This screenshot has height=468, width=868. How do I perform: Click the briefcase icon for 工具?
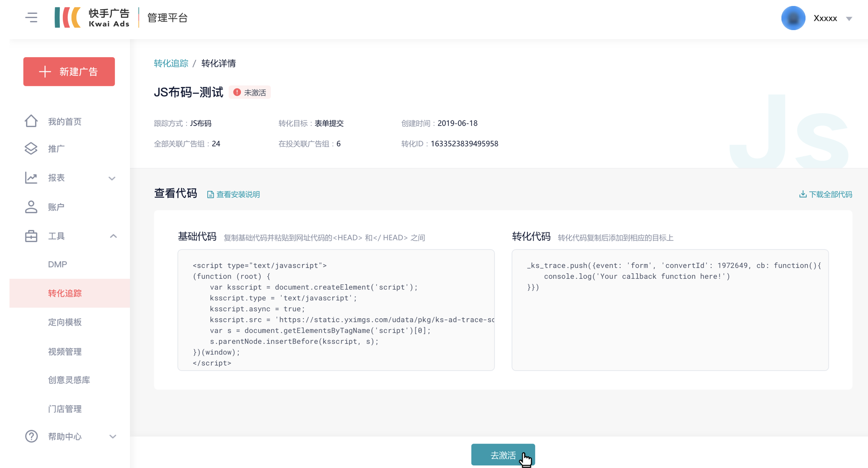tap(31, 236)
